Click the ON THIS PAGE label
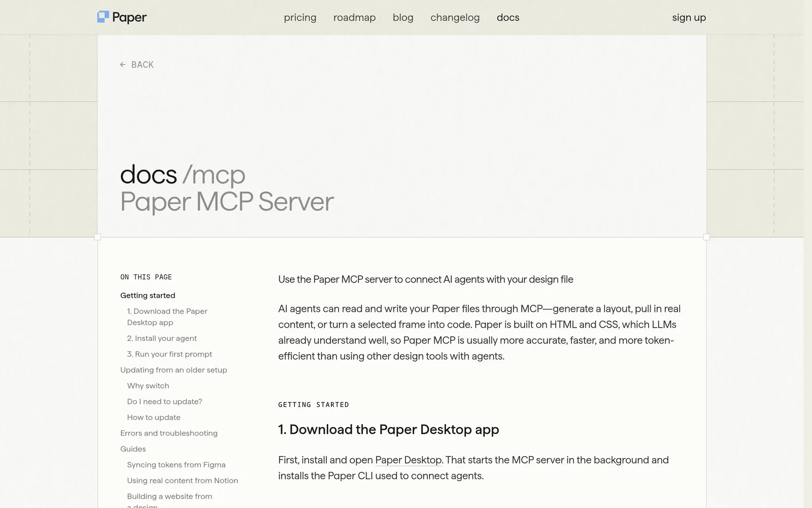This screenshot has width=812, height=508. (x=146, y=277)
